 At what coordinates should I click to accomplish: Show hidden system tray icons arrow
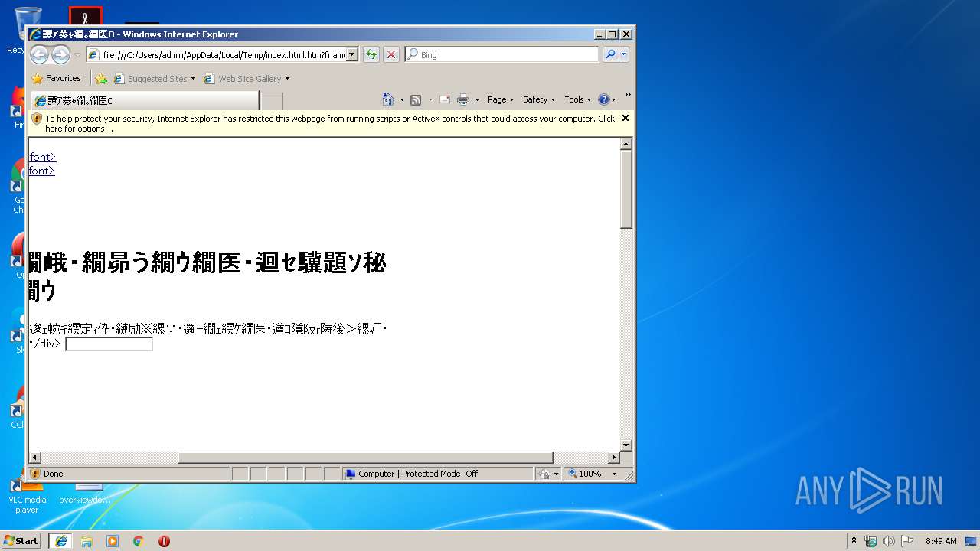(x=854, y=540)
